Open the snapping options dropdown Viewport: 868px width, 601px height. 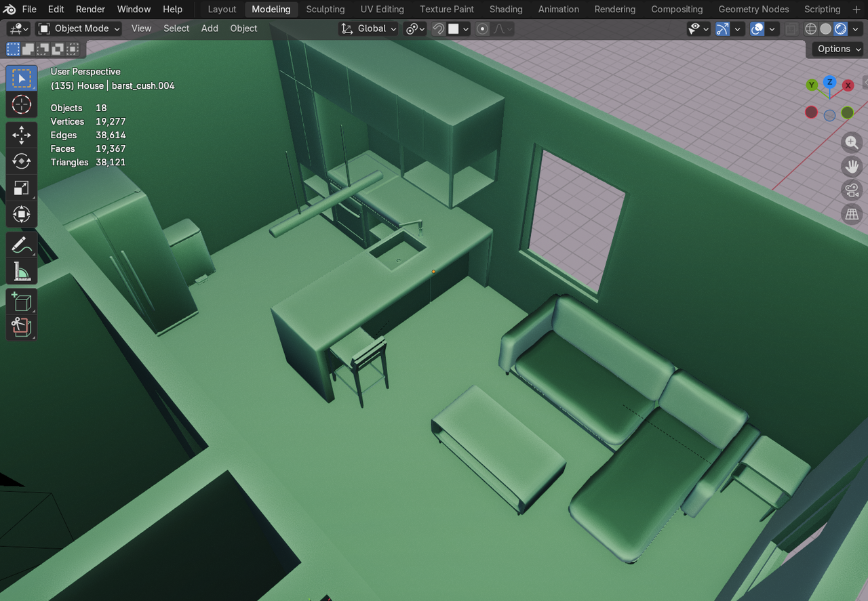(x=459, y=28)
